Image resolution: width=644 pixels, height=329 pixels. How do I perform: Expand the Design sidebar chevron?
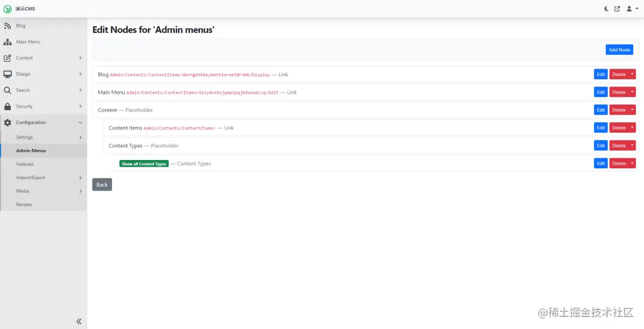(80, 74)
